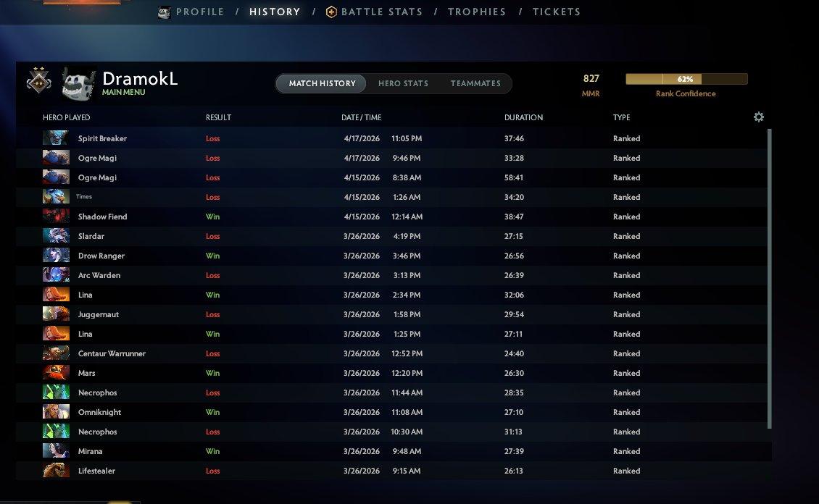Screen dimensions: 819x504
Task: Click duration 26:39 in Arc Warden row
Action: pyautogui.click(x=513, y=275)
